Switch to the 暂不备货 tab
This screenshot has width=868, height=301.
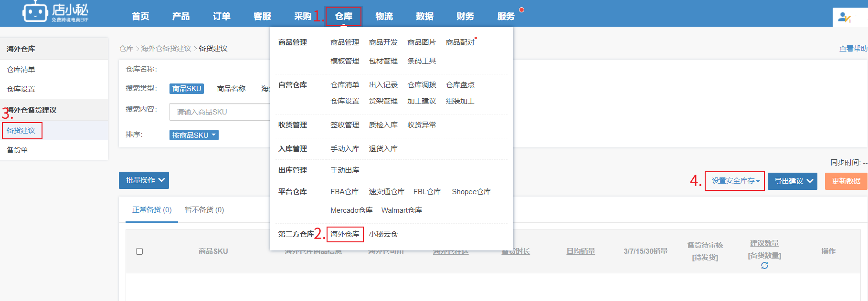(x=204, y=210)
